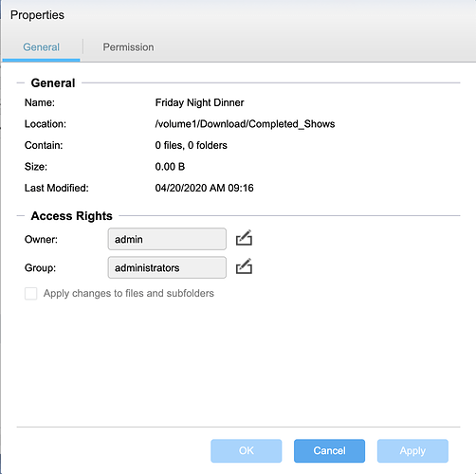The width and height of the screenshot is (476, 474).
Task: Select the name text Friday Night Dinner
Action: tap(199, 102)
